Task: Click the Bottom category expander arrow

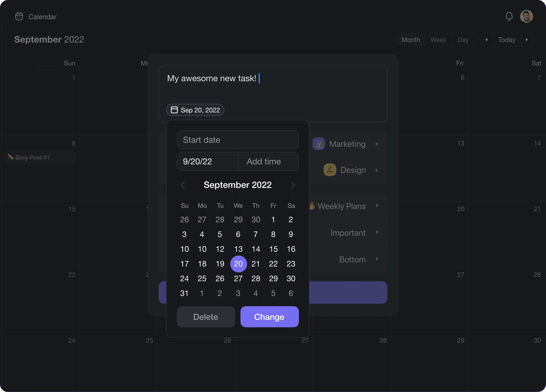Action: pyautogui.click(x=377, y=259)
